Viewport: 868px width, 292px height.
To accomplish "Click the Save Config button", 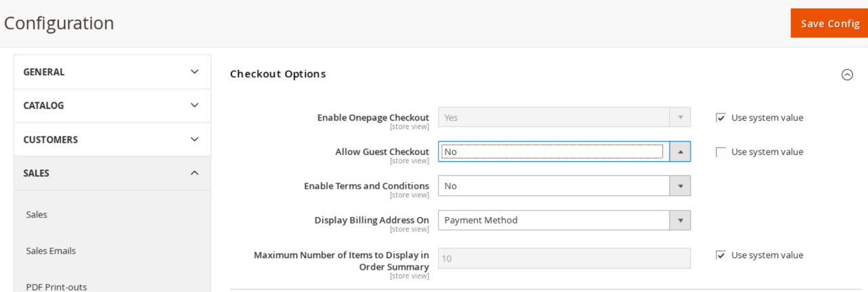I will 829,23.
